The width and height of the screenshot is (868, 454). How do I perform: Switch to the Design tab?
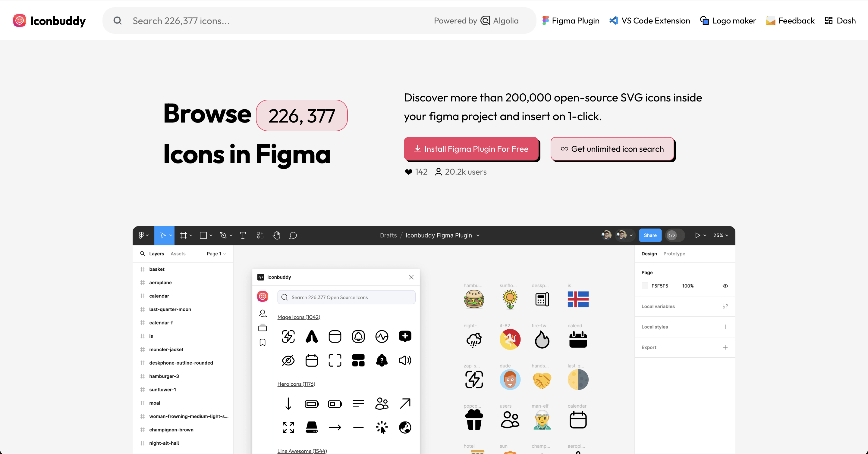coord(649,253)
